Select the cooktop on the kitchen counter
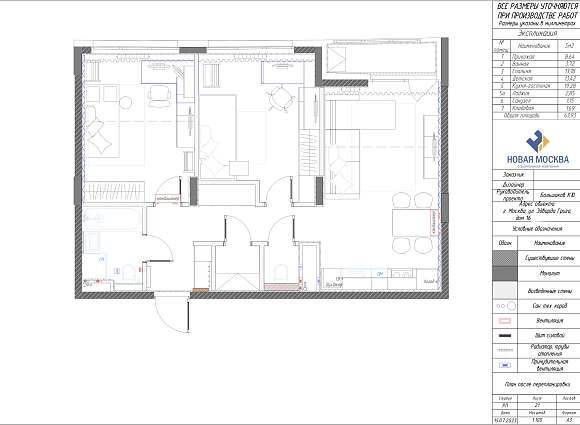580x425 pixels. [x=402, y=274]
